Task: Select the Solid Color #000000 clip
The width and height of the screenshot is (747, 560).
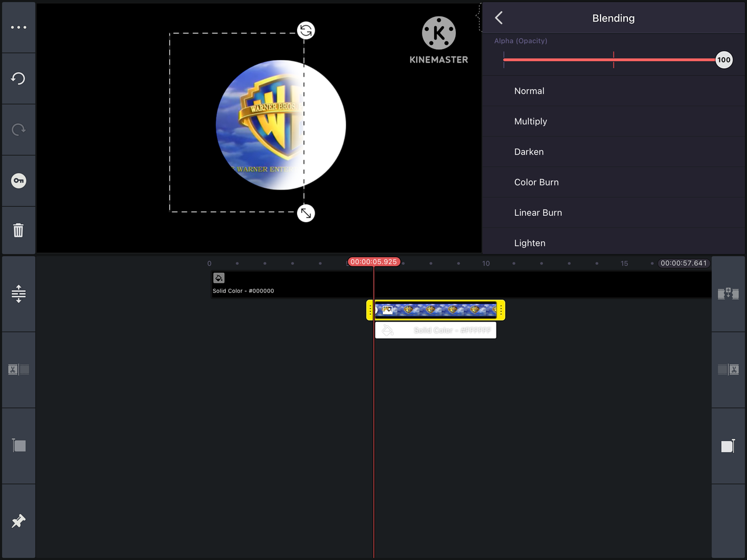Action: [x=461, y=284]
